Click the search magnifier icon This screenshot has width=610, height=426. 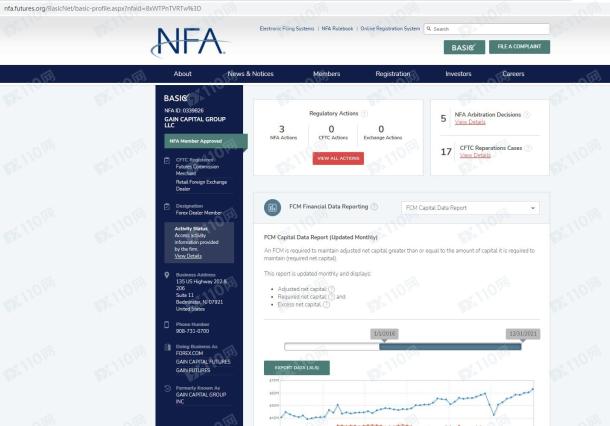pos(429,29)
